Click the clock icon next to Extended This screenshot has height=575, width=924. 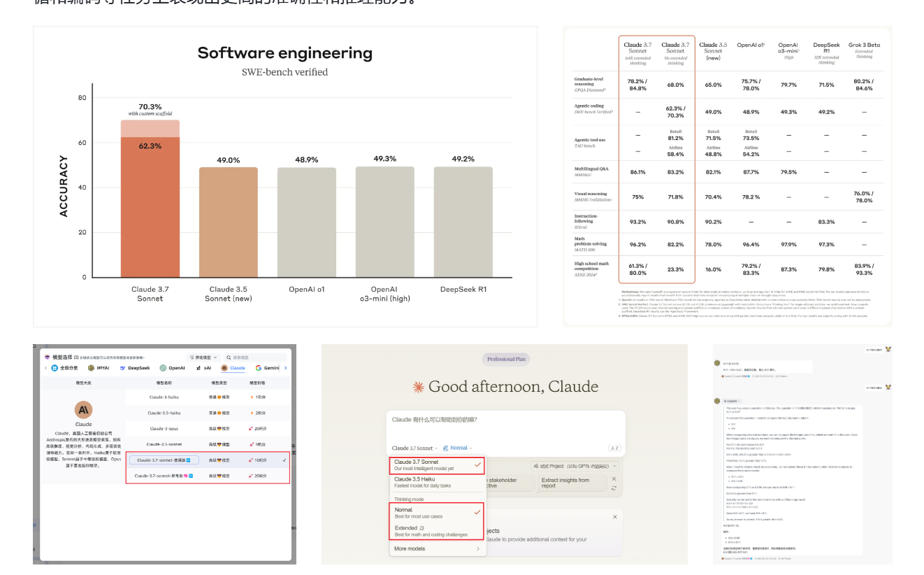(x=422, y=528)
